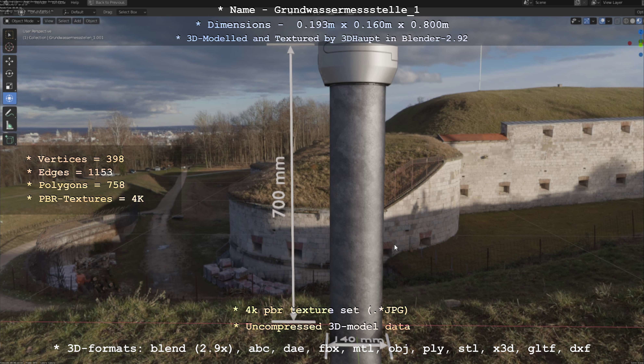The height and width of the screenshot is (364, 644).
Task: Click the blue negative Z gizmo dot
Action: [641, 54]
